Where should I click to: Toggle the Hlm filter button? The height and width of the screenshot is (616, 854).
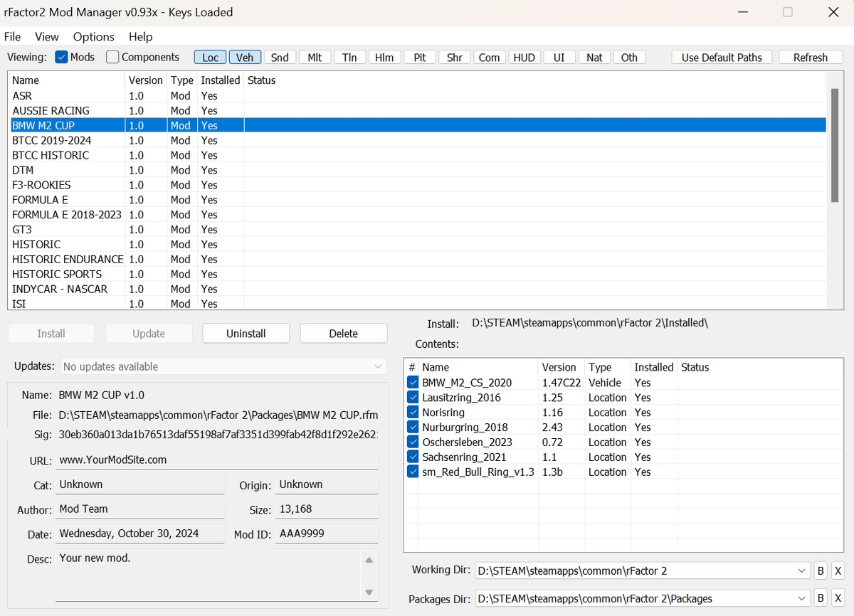point(384,58)
